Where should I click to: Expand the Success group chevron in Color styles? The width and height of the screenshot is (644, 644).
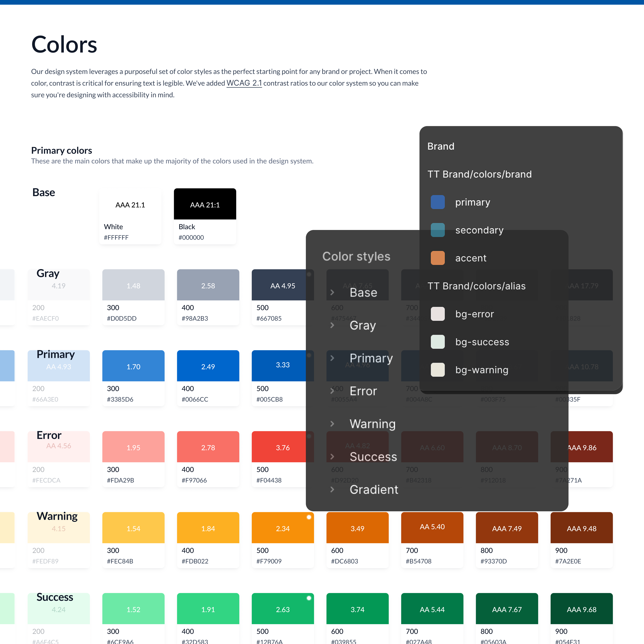click(332, 457)
